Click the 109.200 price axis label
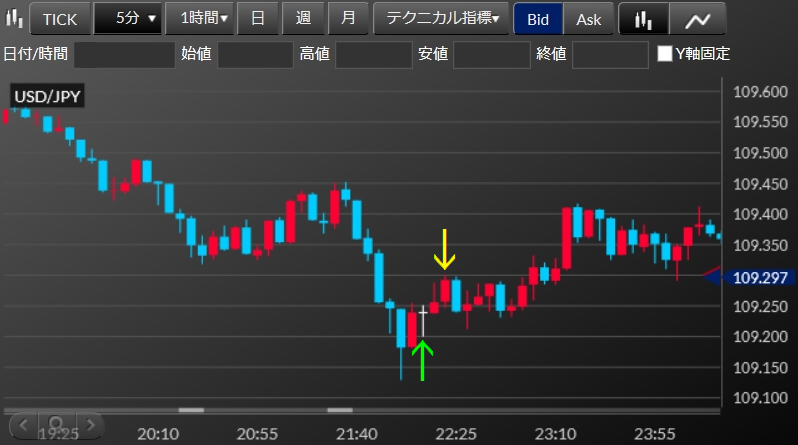Image resolution: width=798 pixels, height=445 pixels. pyautogui.click(x=760, y=337)
